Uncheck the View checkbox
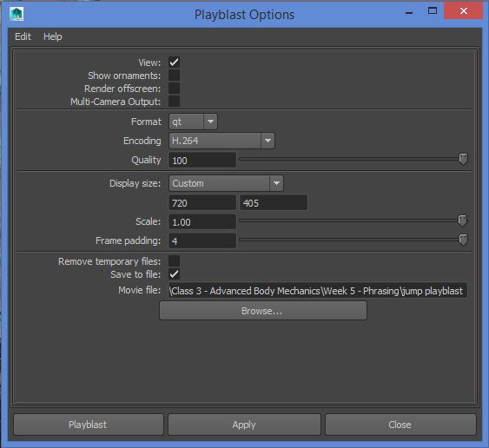The image size is (489, 448). click(174, 63)
